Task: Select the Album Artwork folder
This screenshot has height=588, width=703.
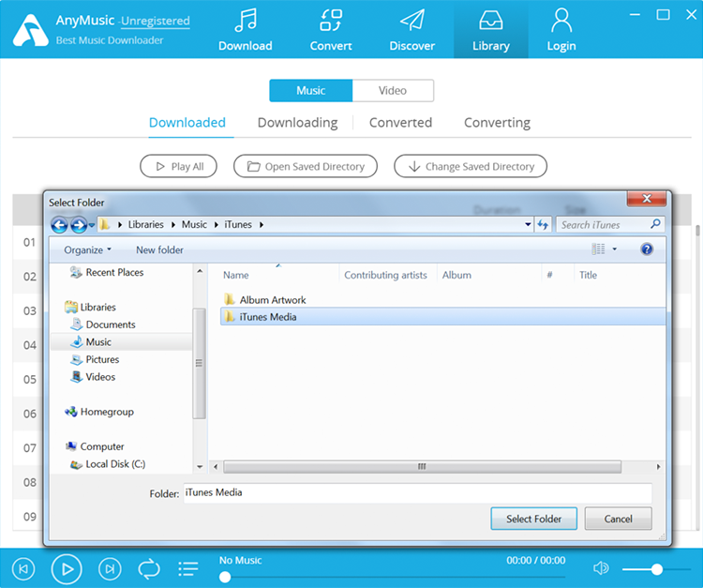Action: coord(264,299)
